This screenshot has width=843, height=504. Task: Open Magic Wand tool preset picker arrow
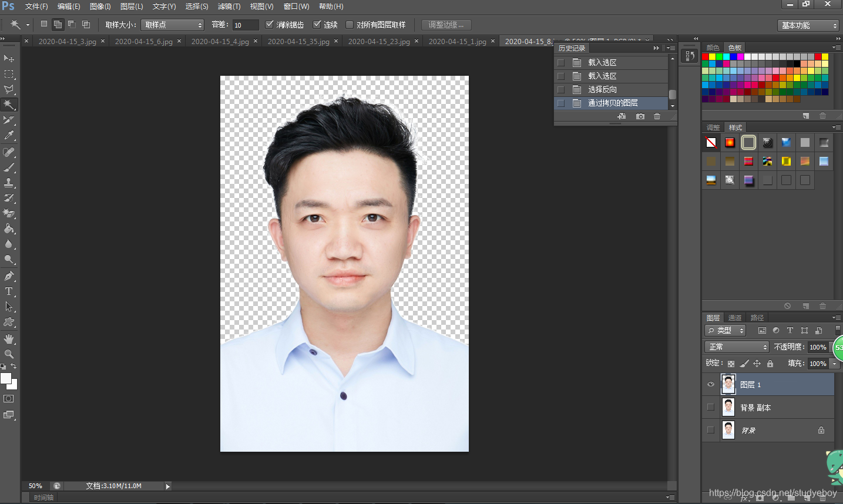pos(28,25)
